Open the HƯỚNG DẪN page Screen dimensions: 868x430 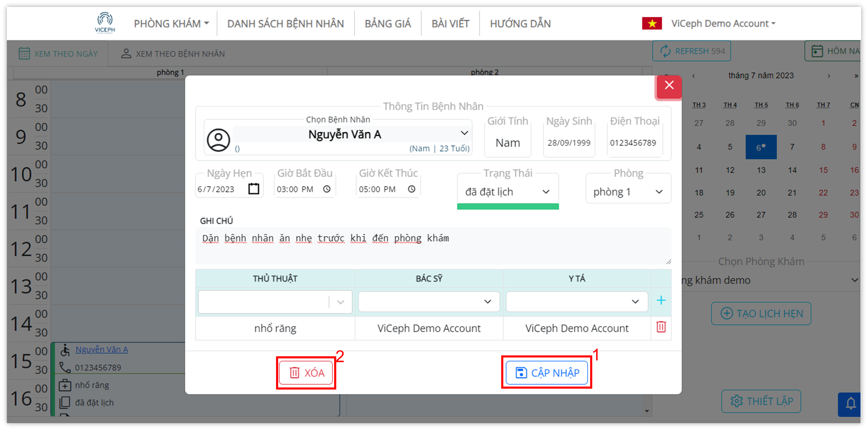520,24
